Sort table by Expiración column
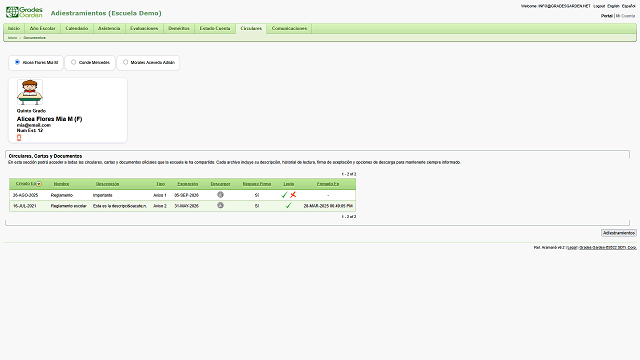This screenshot has width=640, height=360. (188, 184)
